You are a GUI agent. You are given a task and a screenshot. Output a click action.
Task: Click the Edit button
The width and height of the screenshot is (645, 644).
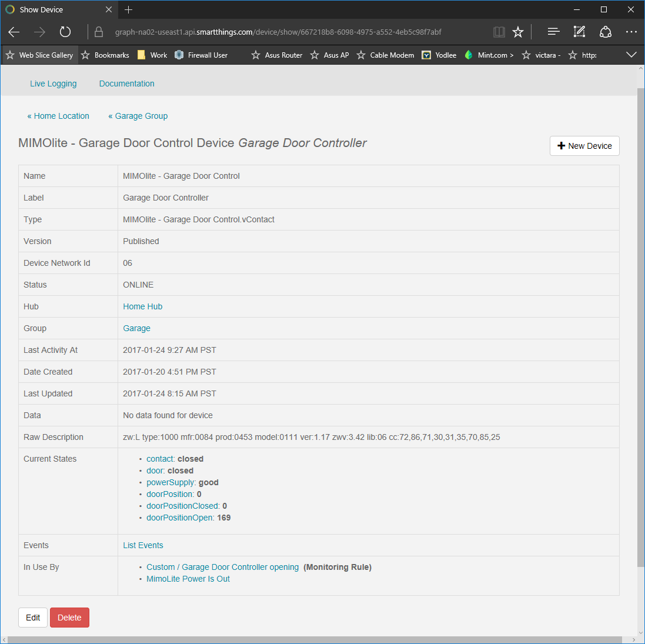[x=33, y=618]
